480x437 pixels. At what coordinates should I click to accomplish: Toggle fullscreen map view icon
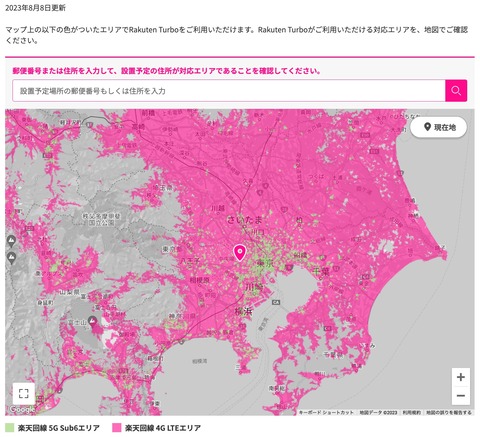(x=24, y=393)
